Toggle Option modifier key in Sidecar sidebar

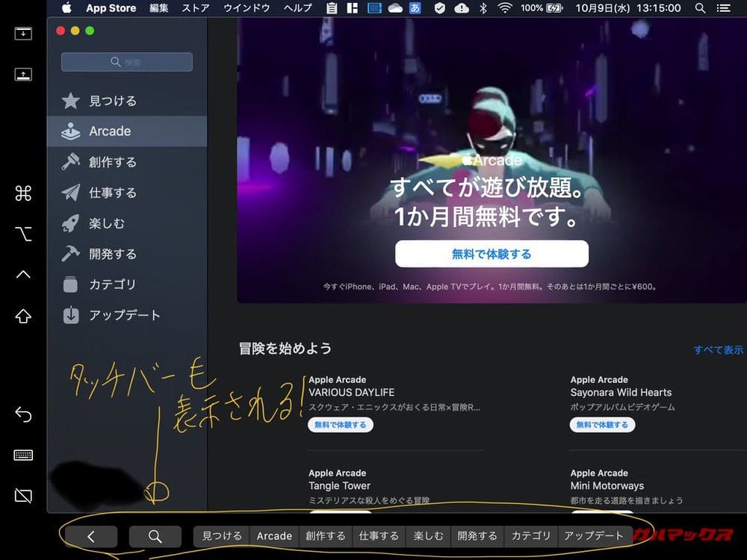pyautogui.click(x=23, y=234)
